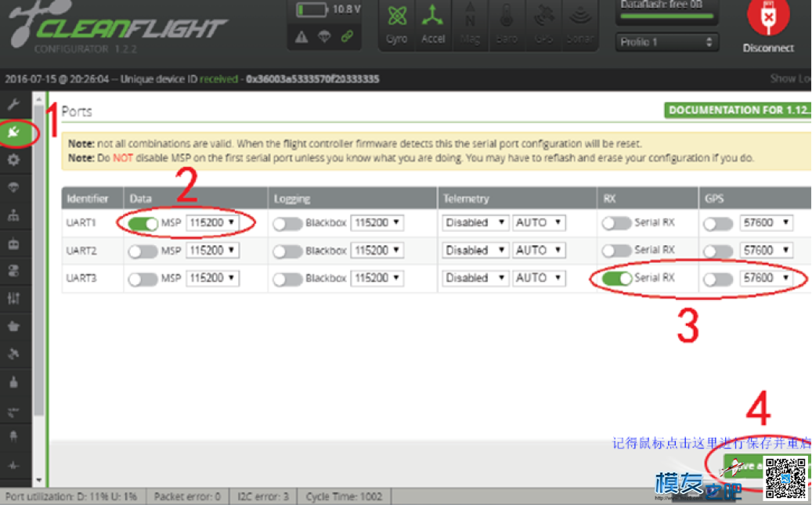The image size is (812, 505).
Task: Click the failsafe parachute status icon in header
Action: pyautogui.click(x=324, y=37)
